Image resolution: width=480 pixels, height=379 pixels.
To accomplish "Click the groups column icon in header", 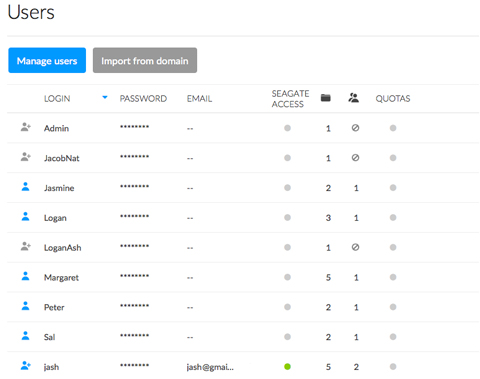I will (353, 98).
